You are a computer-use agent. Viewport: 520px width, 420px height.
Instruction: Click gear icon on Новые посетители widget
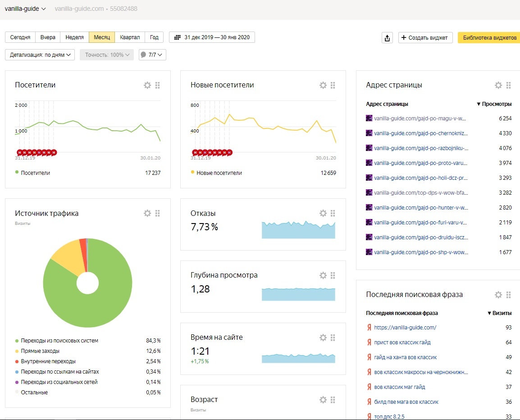[323, 85]
